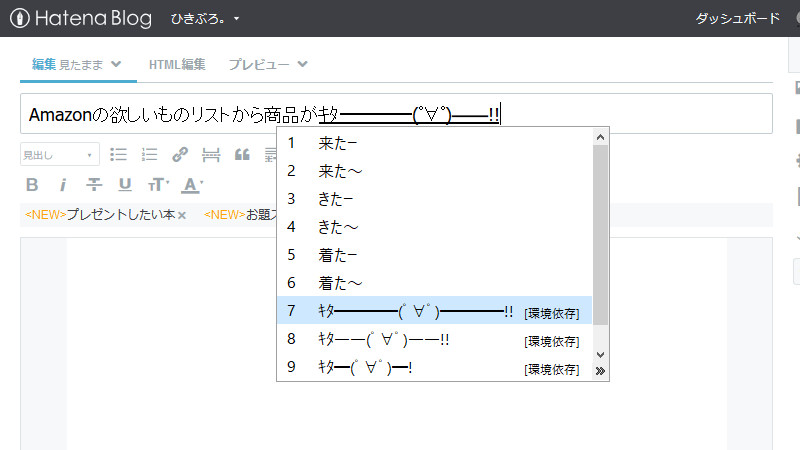Click the candidate list scrollbar thumb

(600, 235)
